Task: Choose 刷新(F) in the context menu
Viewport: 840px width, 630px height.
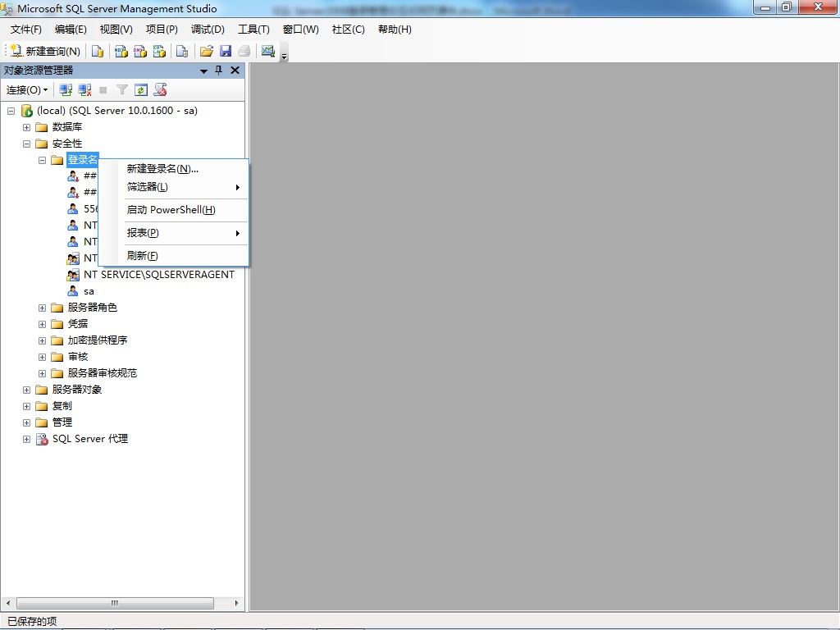Action: click(x=174, y=256)
